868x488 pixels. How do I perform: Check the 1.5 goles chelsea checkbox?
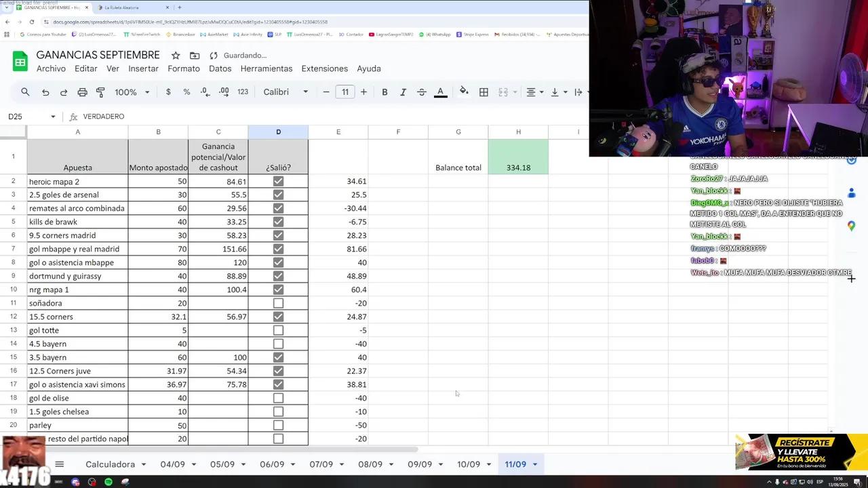point(278,412)
